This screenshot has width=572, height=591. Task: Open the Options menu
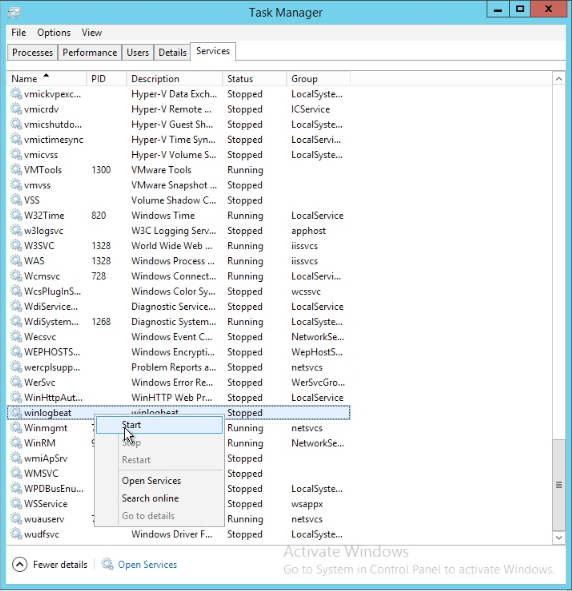tap(54, 33)
